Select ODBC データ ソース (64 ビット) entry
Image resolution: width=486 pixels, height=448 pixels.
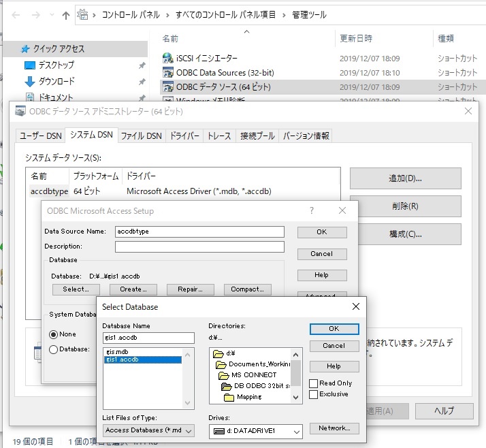coord(323,87)
